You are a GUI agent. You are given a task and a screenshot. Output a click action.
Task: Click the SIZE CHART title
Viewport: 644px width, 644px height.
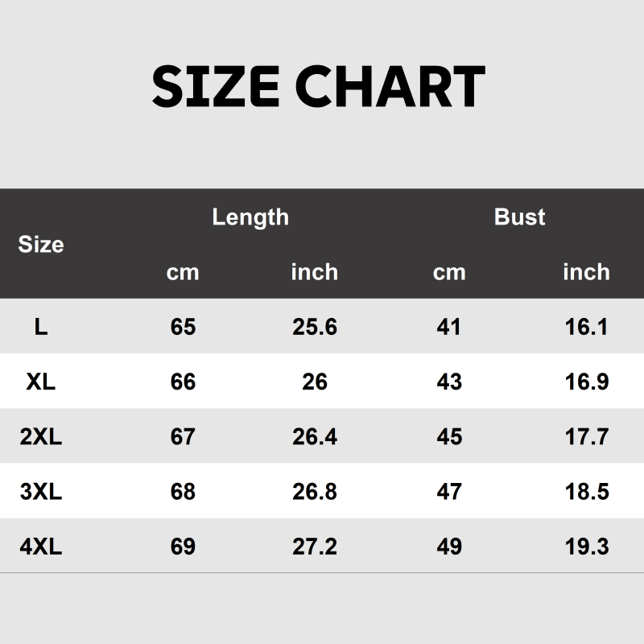pyautogui.click(x=319, y=86)
